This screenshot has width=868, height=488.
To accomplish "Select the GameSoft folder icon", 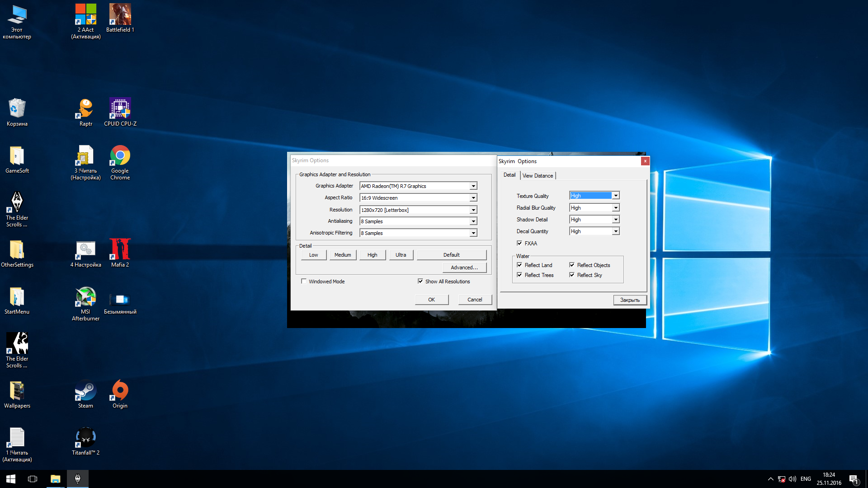I will (x=17, y=159).
